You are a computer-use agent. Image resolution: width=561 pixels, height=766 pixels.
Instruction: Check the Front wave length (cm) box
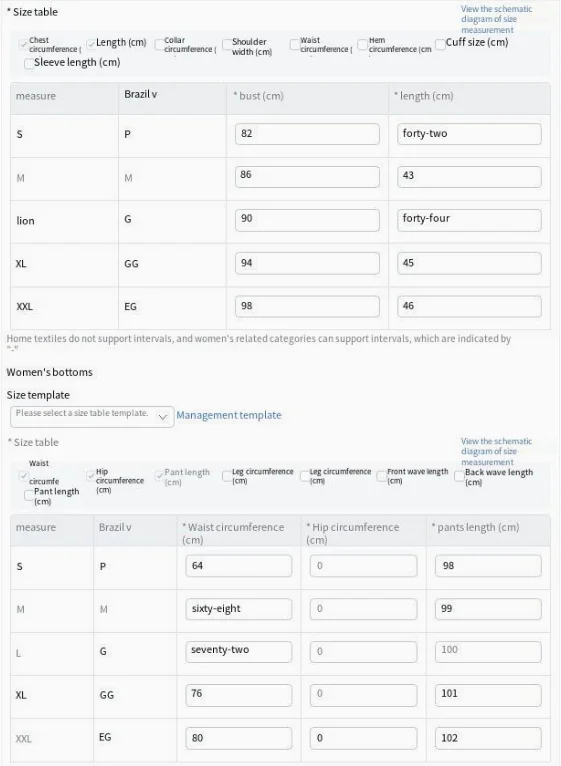click(382, 476)
